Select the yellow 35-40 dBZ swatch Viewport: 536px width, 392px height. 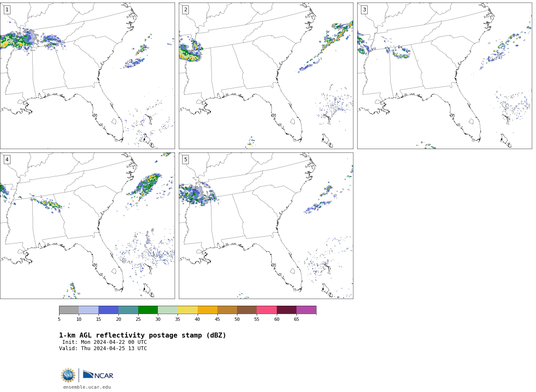[188, 310]
